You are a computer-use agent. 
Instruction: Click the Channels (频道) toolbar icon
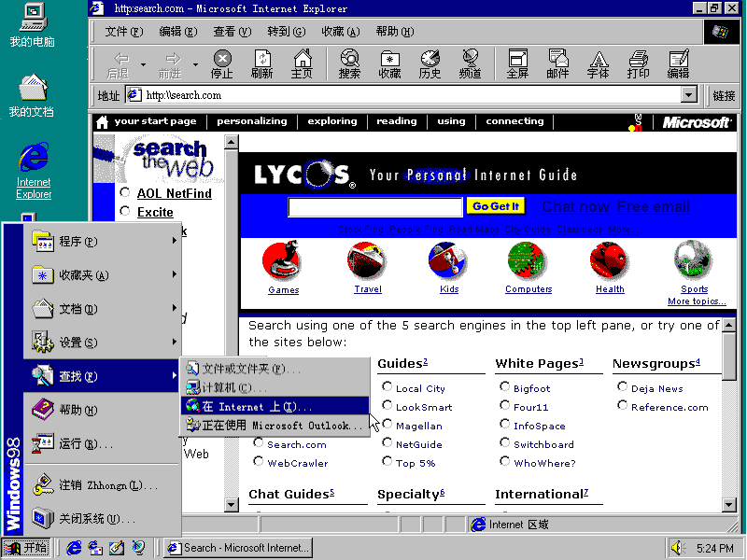471,63
